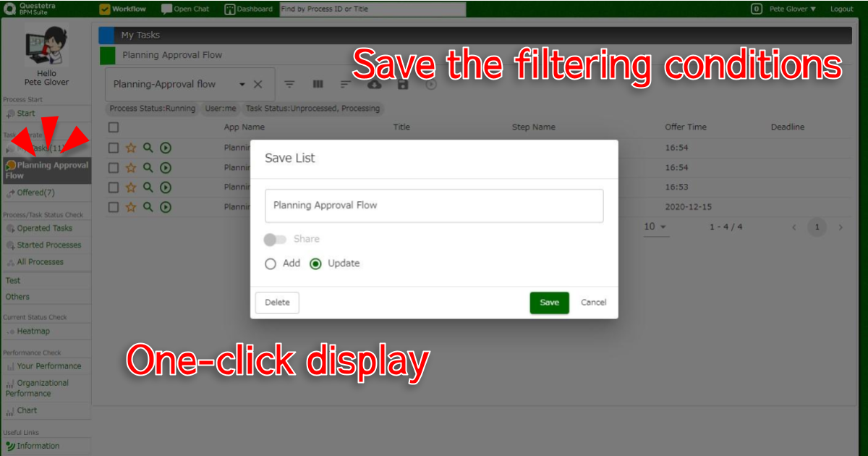Check the select-all checkbox in the table header
868x456 pixels.
coord(114,127)
